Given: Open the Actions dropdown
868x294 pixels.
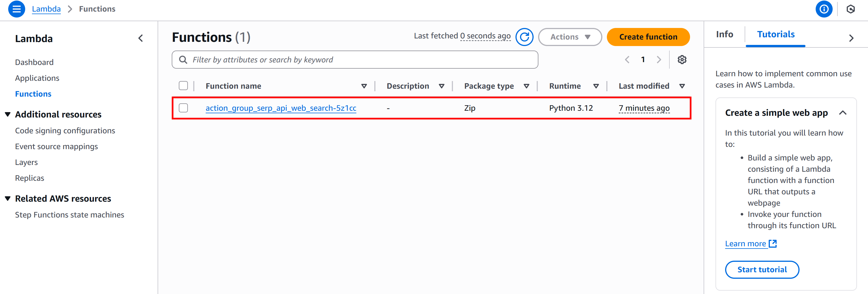Looking at the screenshot, I should click(570, 37).
